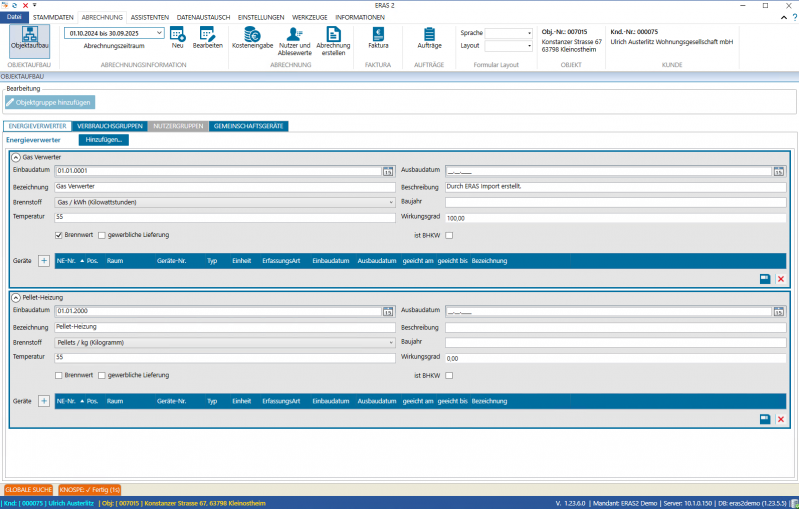799x509 pixels.
Task: Open calendar for Pellet-Heizung Ausbaudatum
Action: click(779, 311)
